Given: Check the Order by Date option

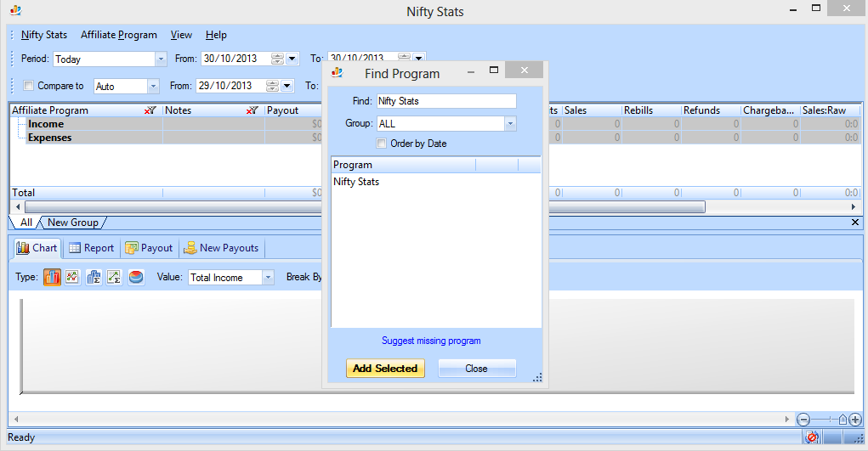Looking at the screenshot, I should pos(382,144).
